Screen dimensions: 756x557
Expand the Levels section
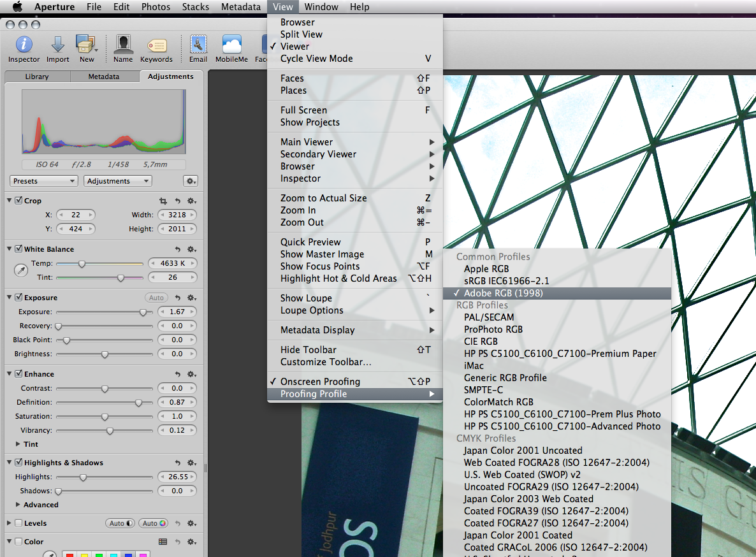[x=9, y=523]
